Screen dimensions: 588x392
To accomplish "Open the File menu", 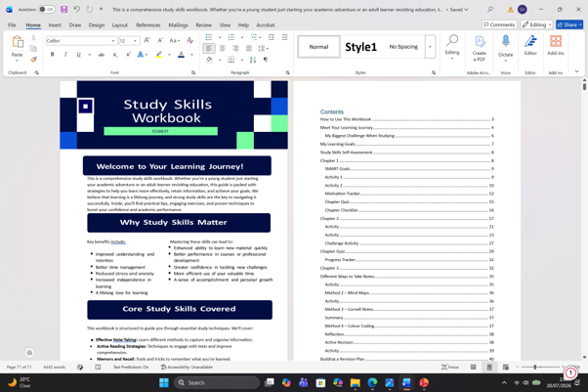I will [x=12, y=24].
